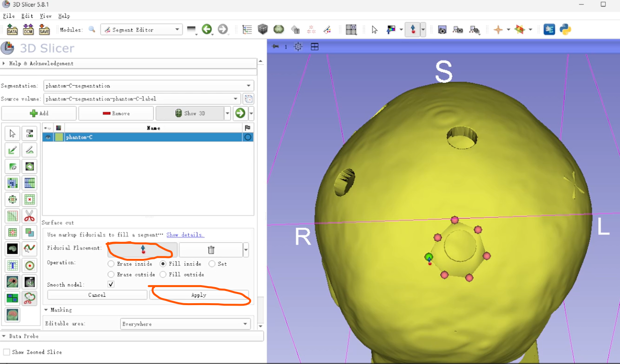Open the layout selection grid icon
The image size is (620, 364).
point(351,30)
